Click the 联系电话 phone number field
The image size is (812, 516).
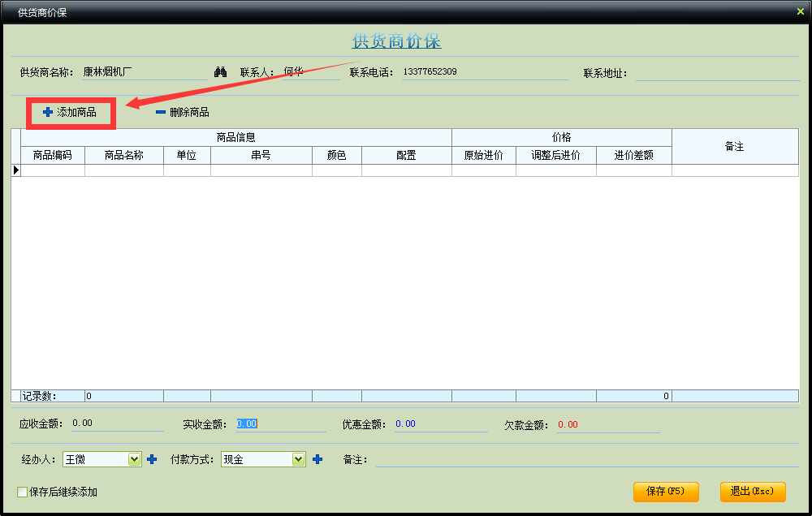click(x=484, y=72)
